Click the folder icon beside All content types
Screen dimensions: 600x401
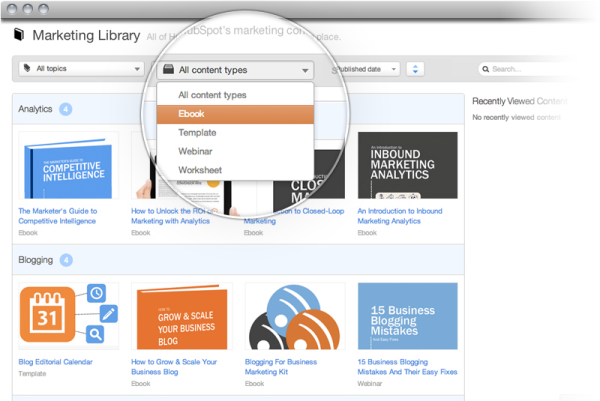(x=168, y=70)
